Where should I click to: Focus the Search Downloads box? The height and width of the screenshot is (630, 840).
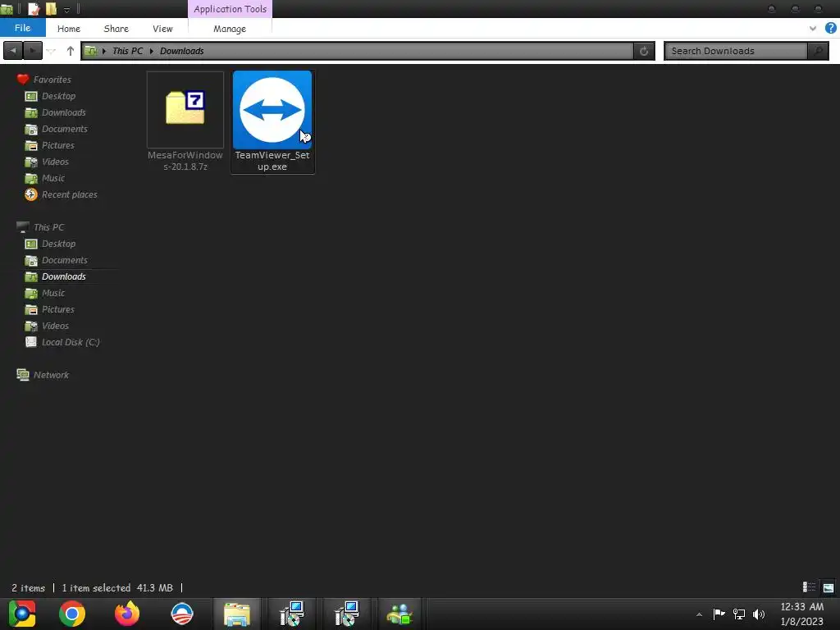click(736, 51)
